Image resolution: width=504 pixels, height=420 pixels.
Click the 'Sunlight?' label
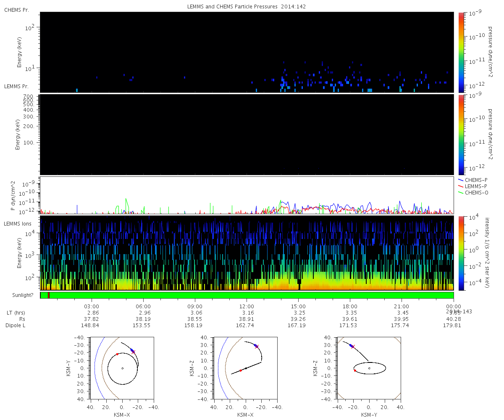tap(18, 295)
